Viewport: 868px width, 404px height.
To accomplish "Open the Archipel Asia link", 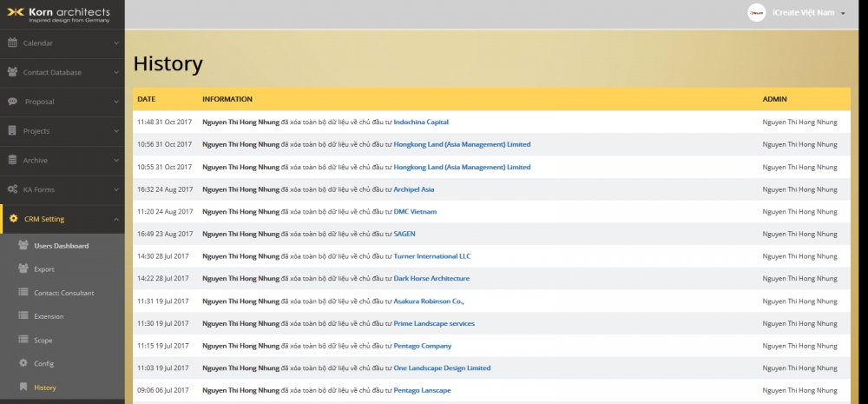I will tap(413, 189).
